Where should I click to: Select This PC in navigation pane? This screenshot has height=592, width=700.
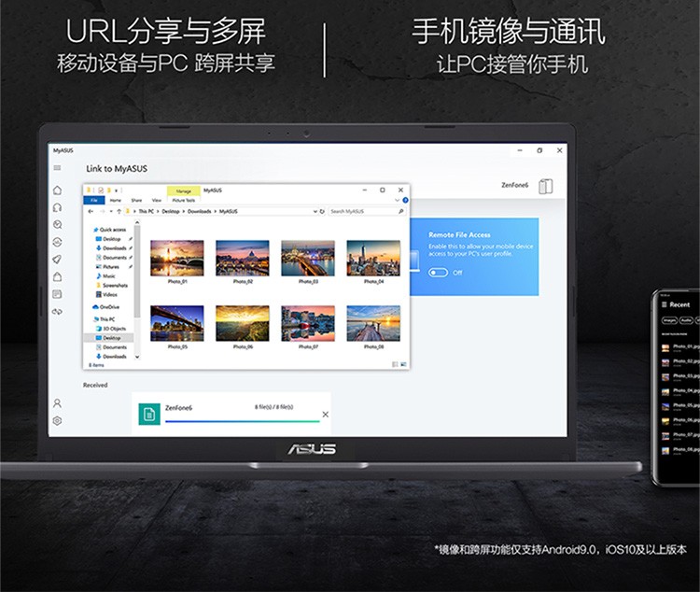[x=104, y=319]
